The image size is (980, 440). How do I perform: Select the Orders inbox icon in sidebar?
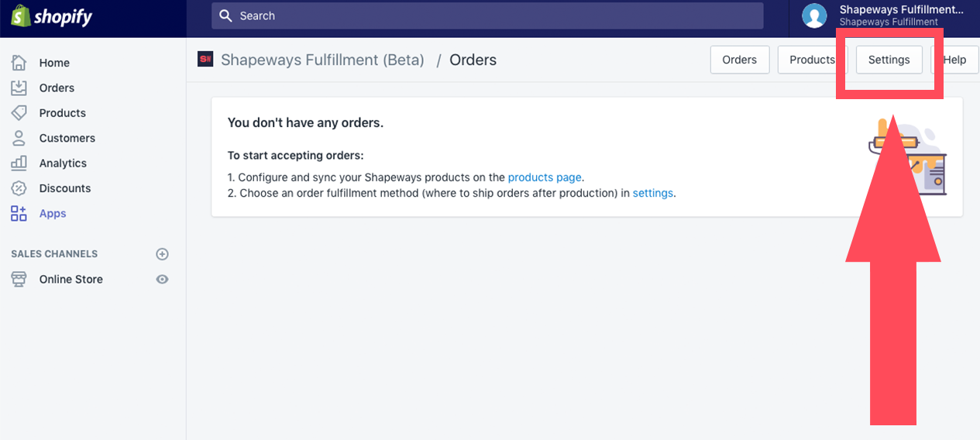pyautogui.click(x=19, y=88)
